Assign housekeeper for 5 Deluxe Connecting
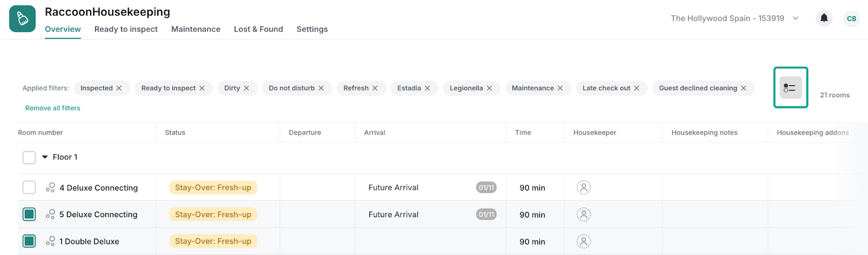The width and height of the screenshot is (868, 255). [x=584, y=214]
